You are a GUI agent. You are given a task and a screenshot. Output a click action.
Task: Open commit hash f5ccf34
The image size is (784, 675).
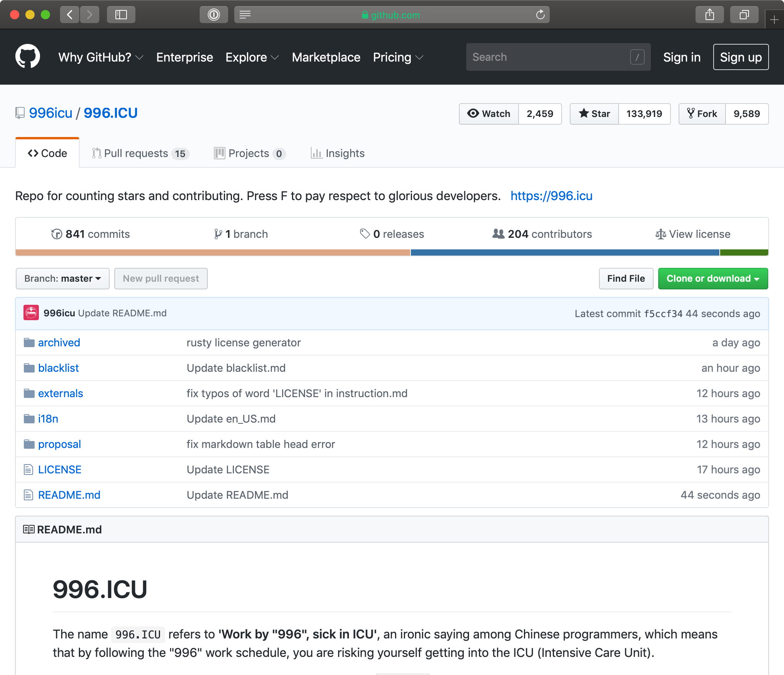(663, 314)
